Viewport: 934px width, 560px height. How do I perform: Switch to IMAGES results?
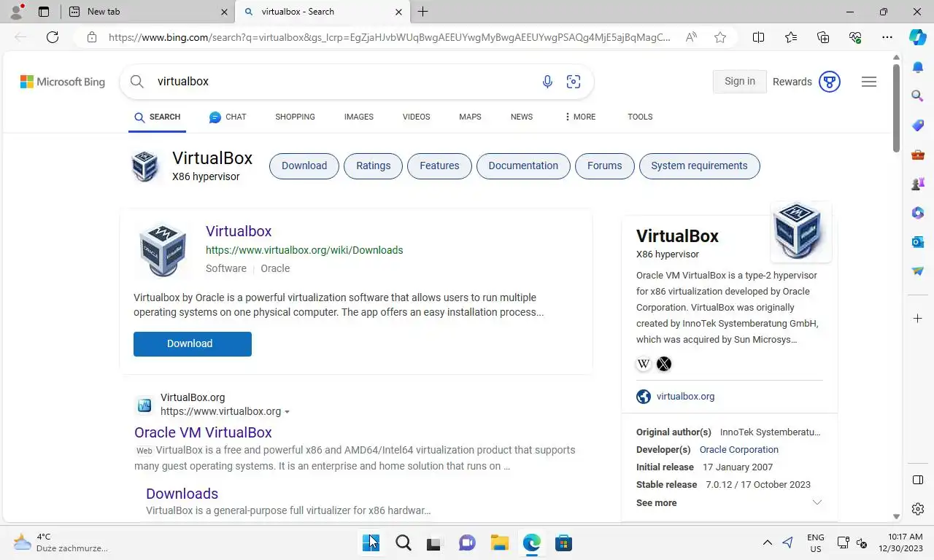[358, 117]
